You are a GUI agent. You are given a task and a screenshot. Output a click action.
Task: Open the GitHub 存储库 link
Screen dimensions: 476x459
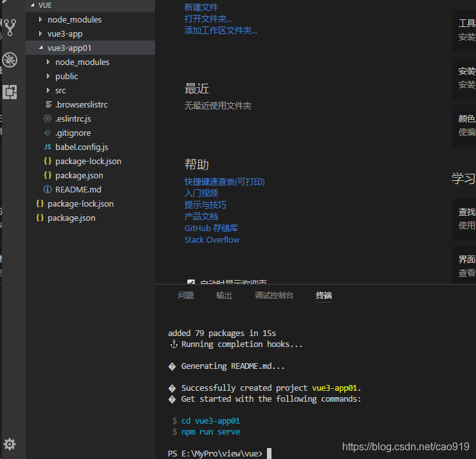[211, 228]
